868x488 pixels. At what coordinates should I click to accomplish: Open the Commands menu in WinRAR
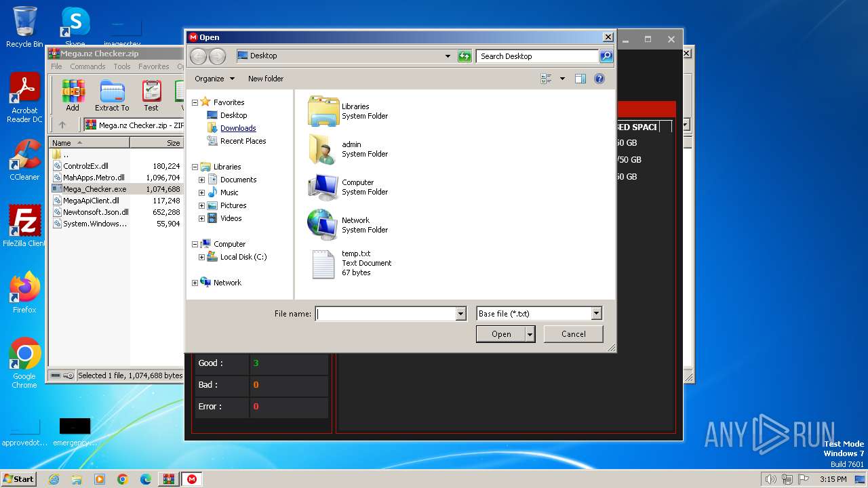(87, 66)
